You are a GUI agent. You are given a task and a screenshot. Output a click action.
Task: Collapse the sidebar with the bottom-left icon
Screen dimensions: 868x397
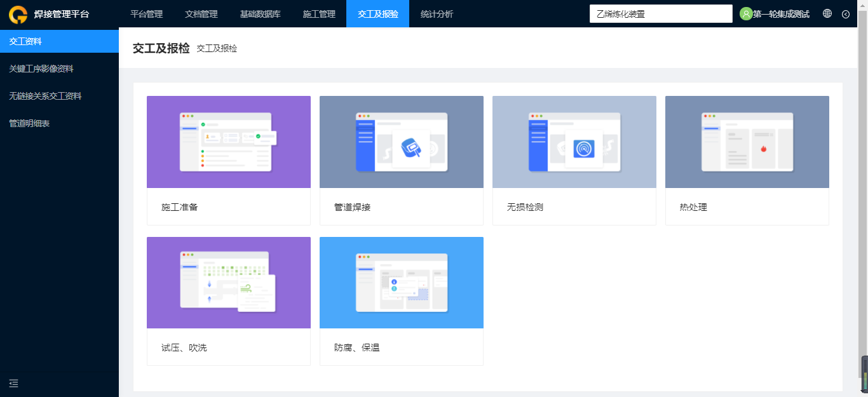coord(14,383)
